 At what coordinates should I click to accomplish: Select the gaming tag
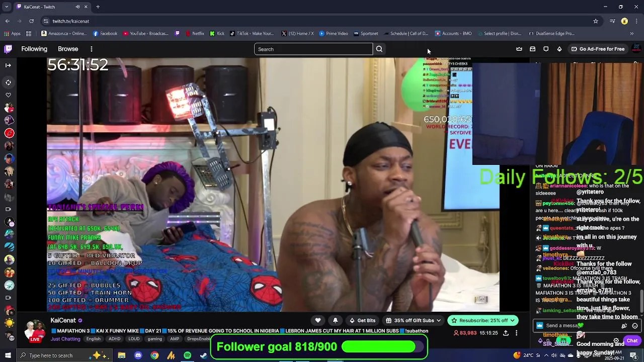154,339
